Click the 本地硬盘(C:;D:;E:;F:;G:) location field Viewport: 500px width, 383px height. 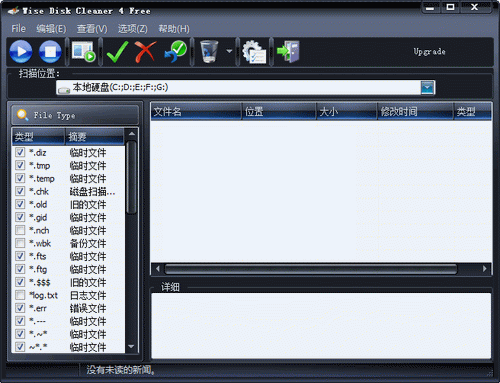pos(245,88)
